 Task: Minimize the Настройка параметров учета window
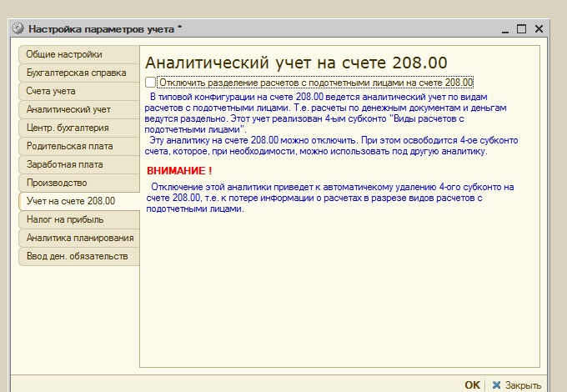point(505,29)
